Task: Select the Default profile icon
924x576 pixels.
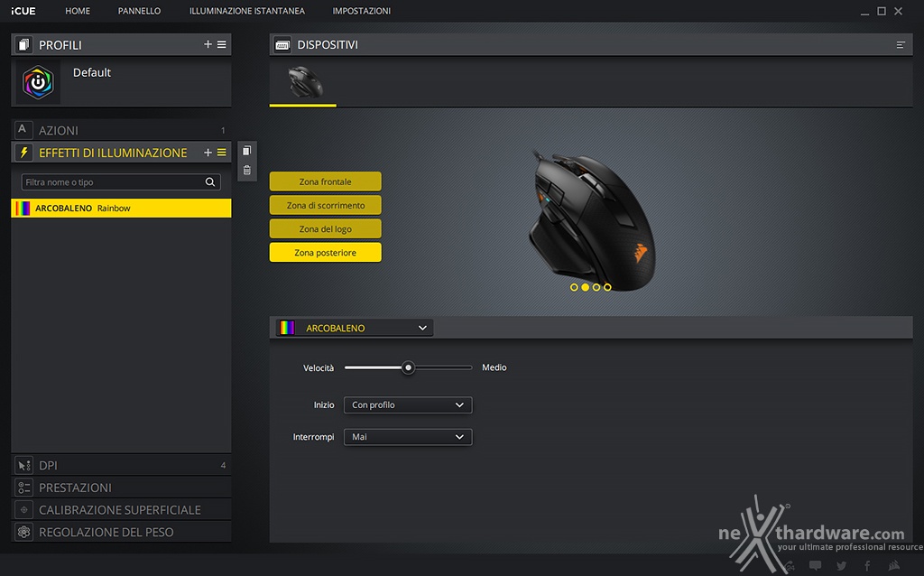Action: click(x=38, y=82)
